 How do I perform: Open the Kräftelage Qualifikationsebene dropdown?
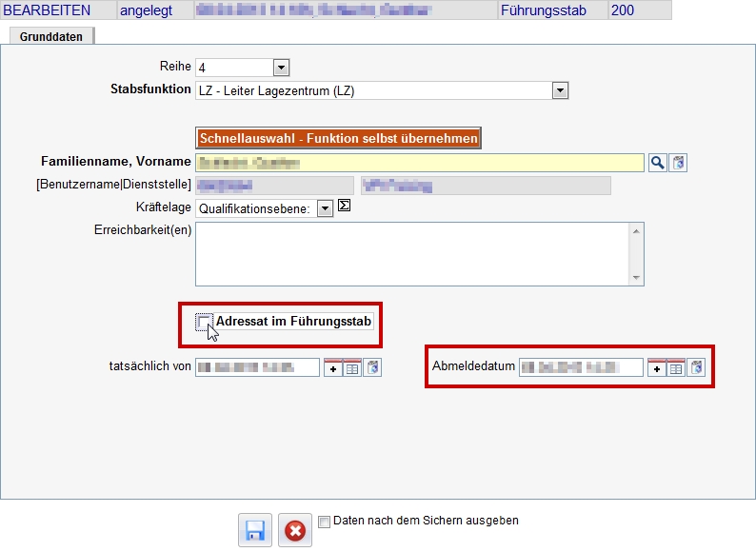[325, 208]
